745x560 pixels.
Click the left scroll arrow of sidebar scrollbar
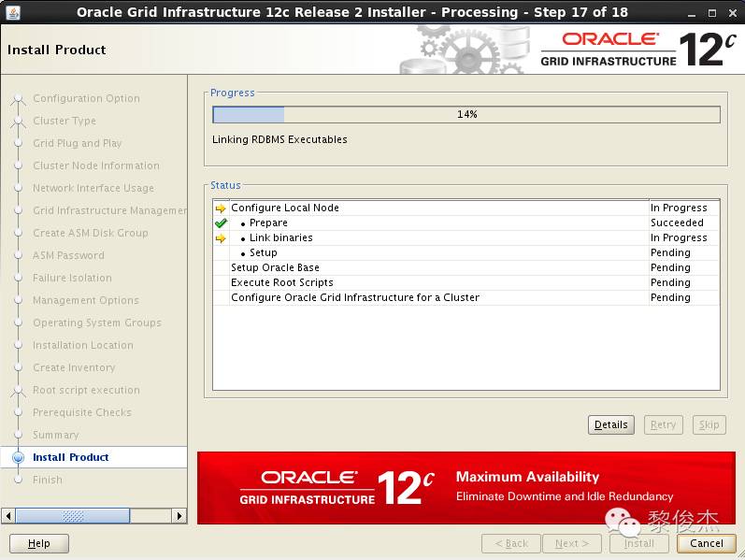pos(8,516)
